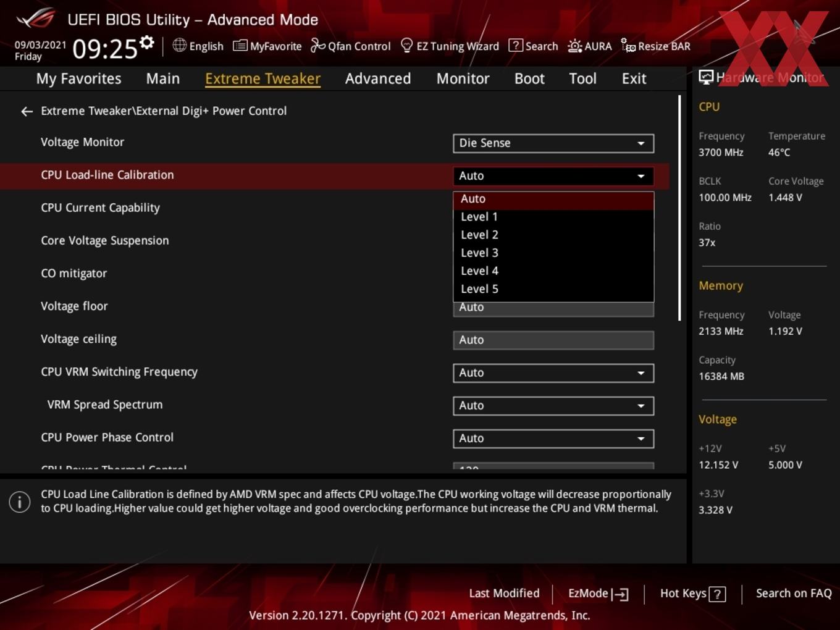
Task: Toggle Resize BAR icon
Action: [628, 46]
